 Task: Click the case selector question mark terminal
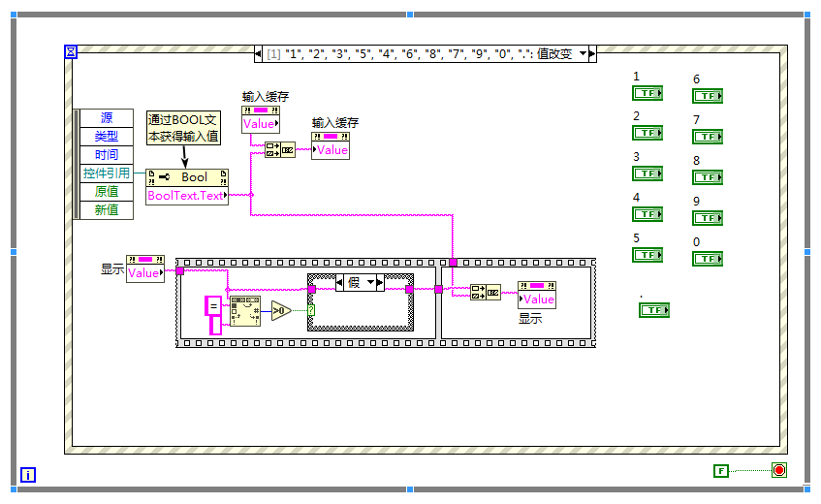[311, 310]
